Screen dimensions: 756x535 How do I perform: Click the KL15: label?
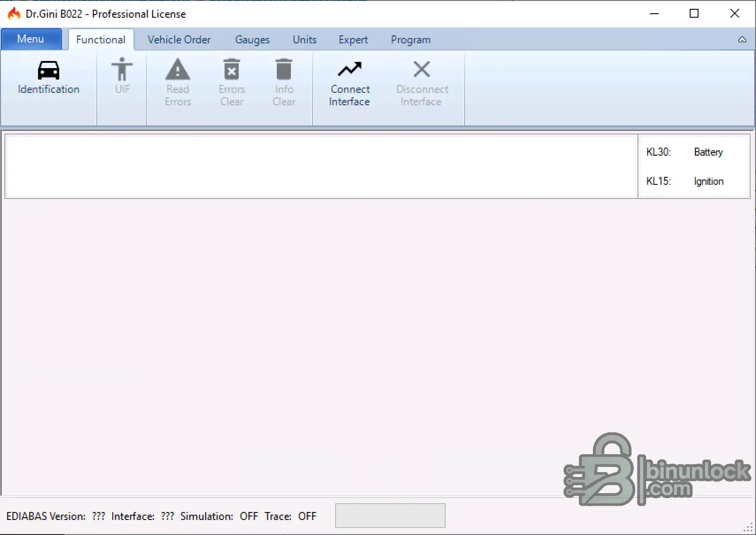[x=658, y=181]
